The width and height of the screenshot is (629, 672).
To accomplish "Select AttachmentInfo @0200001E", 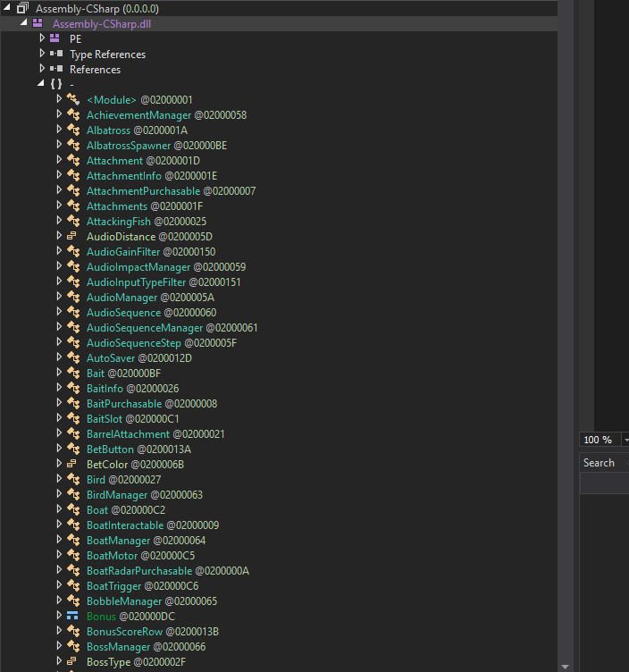I will point(152,176).
